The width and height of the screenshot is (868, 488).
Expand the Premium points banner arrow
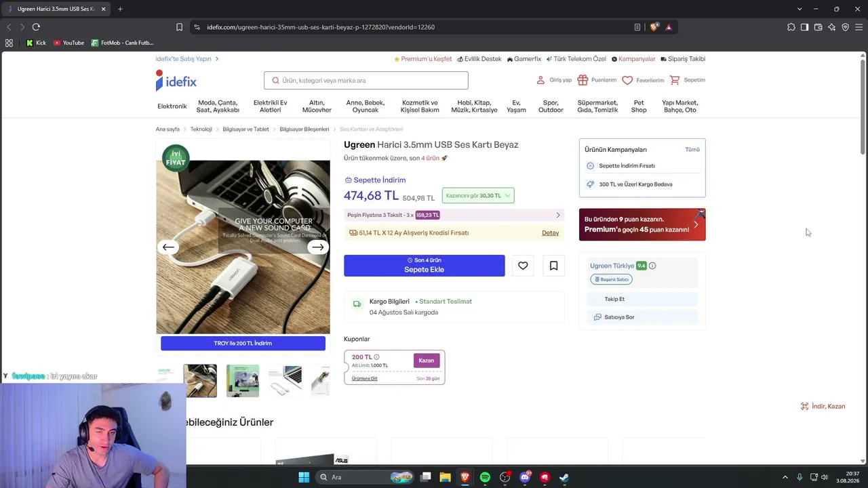click(x=696, y=224)
